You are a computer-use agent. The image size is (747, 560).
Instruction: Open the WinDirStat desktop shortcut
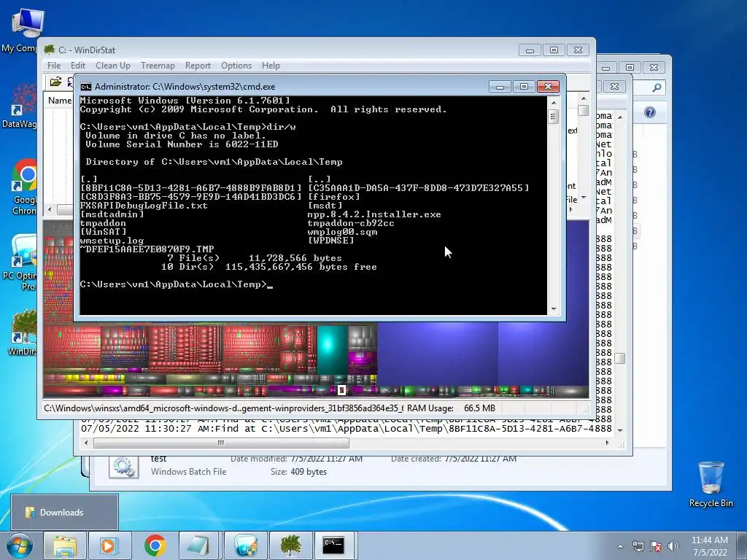(x=22, y=332)
